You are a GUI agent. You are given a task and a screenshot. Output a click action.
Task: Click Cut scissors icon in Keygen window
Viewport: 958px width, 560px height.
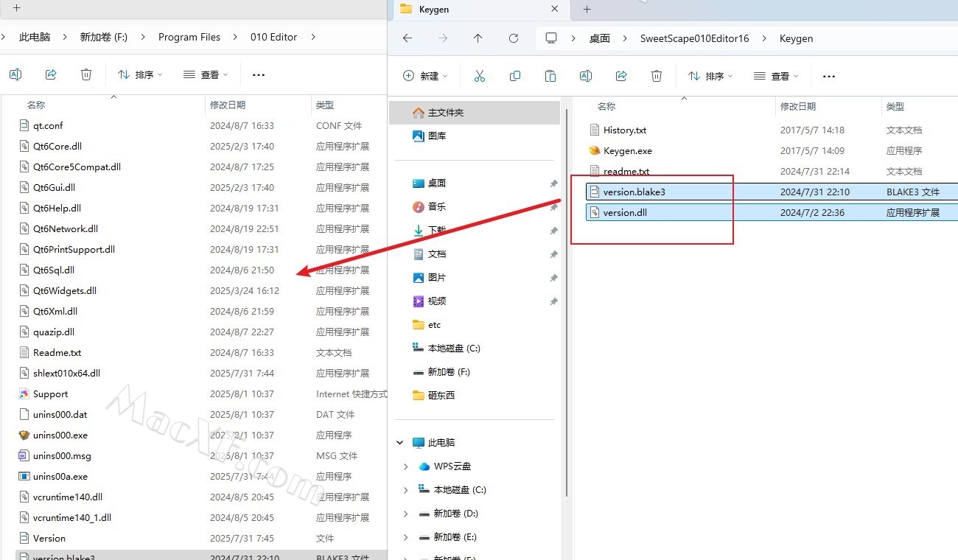click(x=480, y=76)
